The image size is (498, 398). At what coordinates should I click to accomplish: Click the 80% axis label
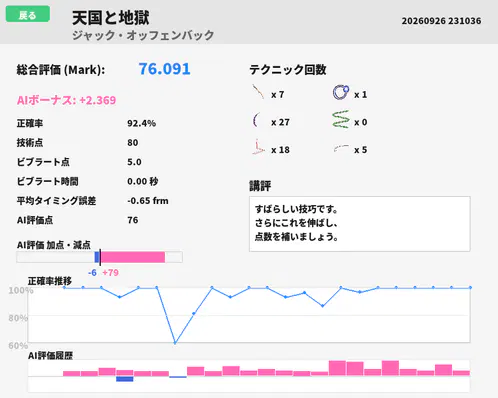pos(18,318)
